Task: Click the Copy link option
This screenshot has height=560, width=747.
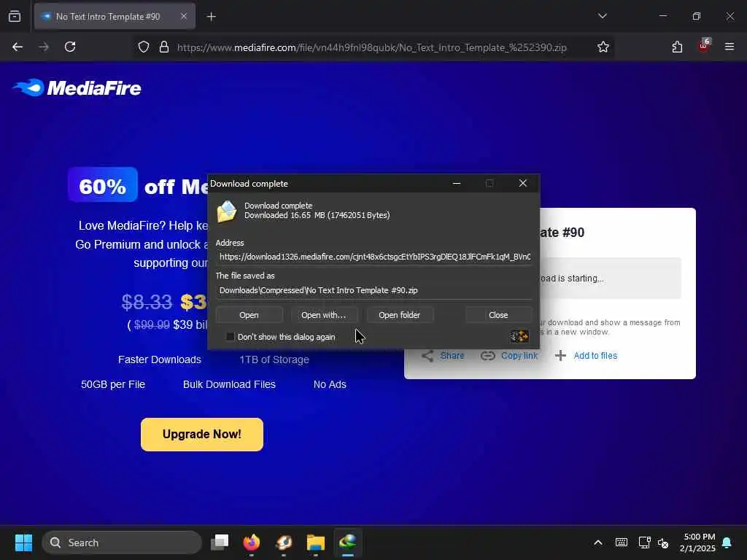Action: point(519,356)
